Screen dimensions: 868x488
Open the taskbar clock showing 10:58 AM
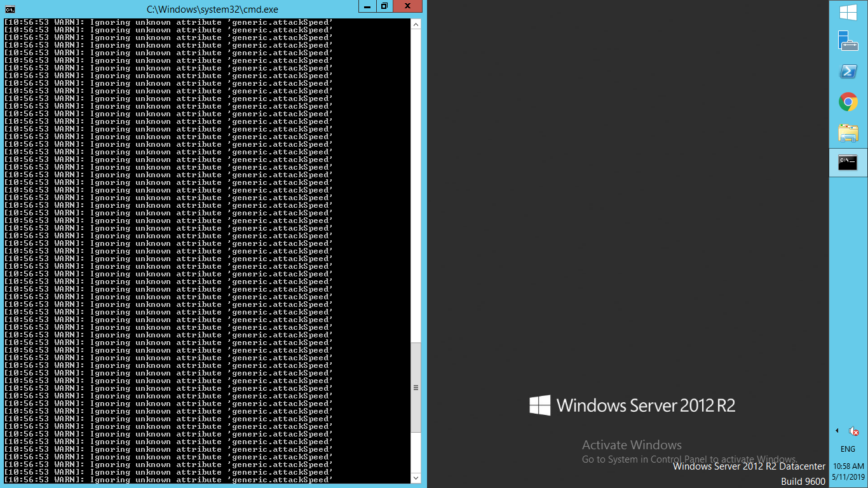[x=848, y=471]
